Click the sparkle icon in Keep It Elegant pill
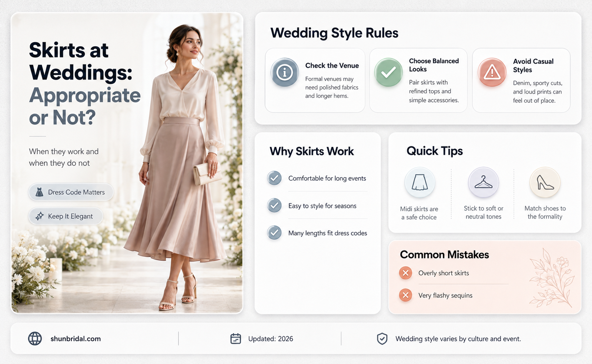The image size is (592, 364). coord(39,216)
